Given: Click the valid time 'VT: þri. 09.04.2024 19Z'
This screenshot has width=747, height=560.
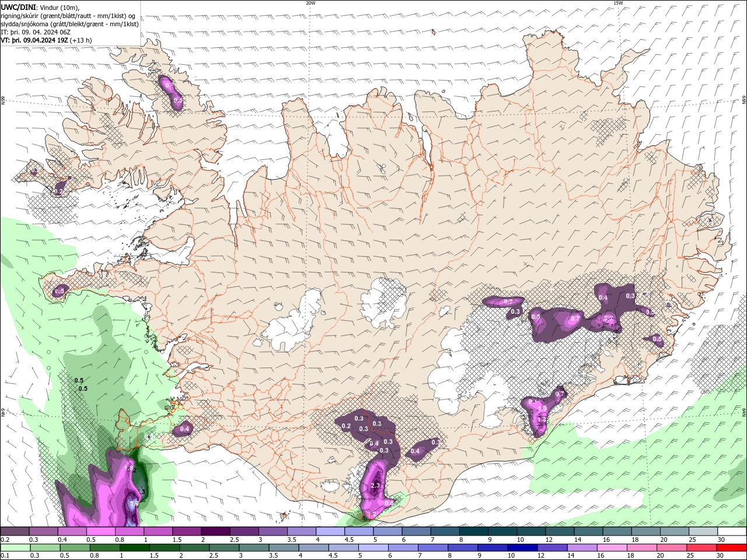Looking at the screenshot, I should (34, 40).
